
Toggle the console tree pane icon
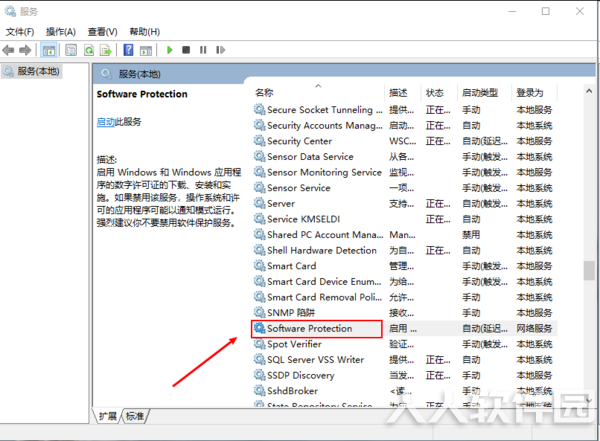49,50
